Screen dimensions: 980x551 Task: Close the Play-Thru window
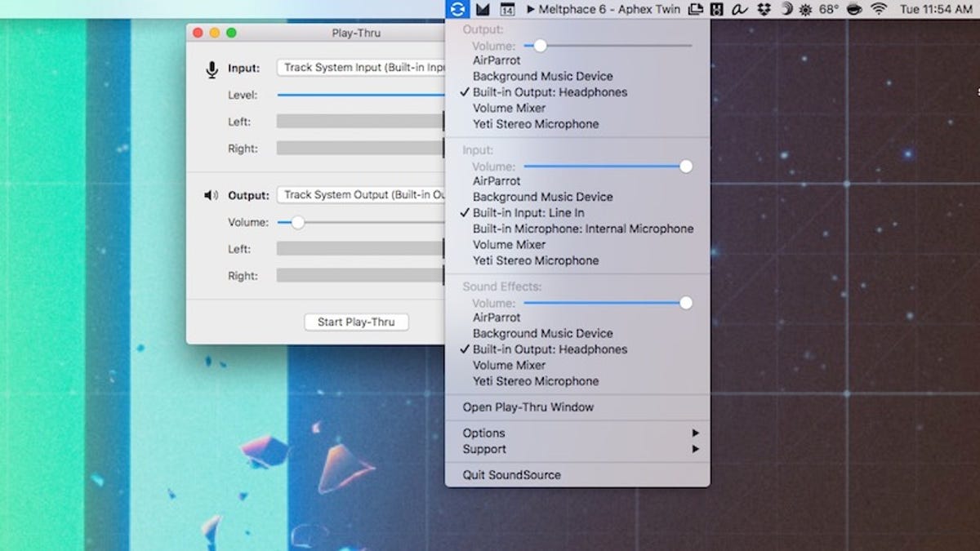point(198,33)
